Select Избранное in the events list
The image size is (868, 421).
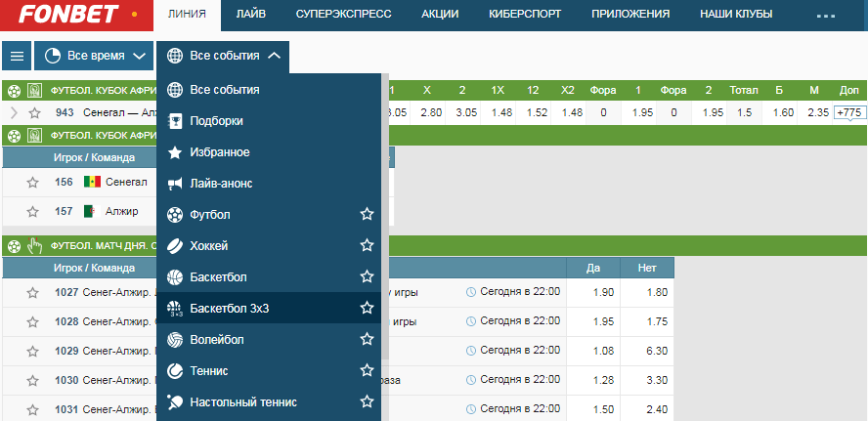[x=269, y=152]
